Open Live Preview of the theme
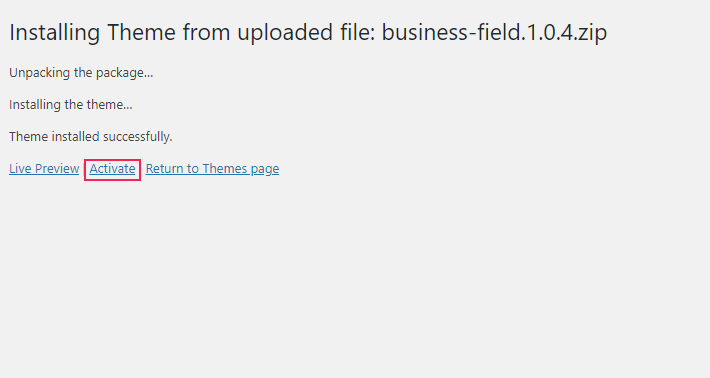 [44, 169]
